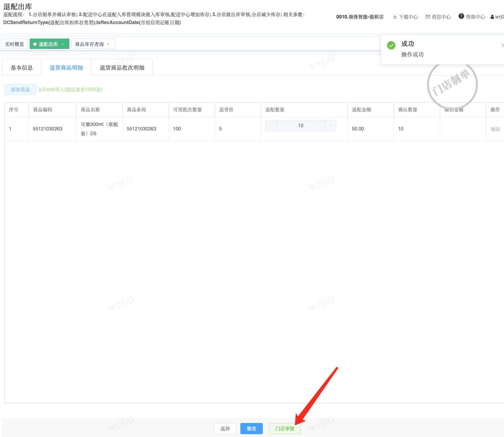
Task: Open the 退货商品明细 tab
Action: click(66, 67)
